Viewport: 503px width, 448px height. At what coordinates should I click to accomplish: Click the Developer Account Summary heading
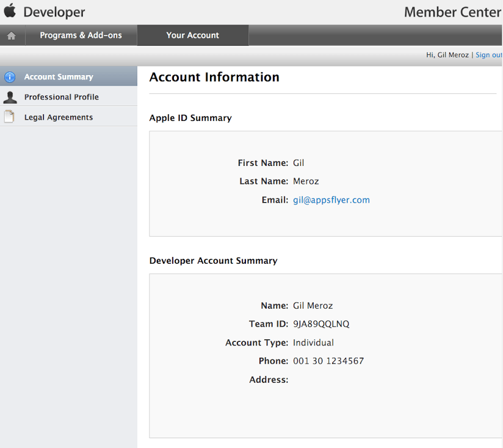tap(213, 261)
